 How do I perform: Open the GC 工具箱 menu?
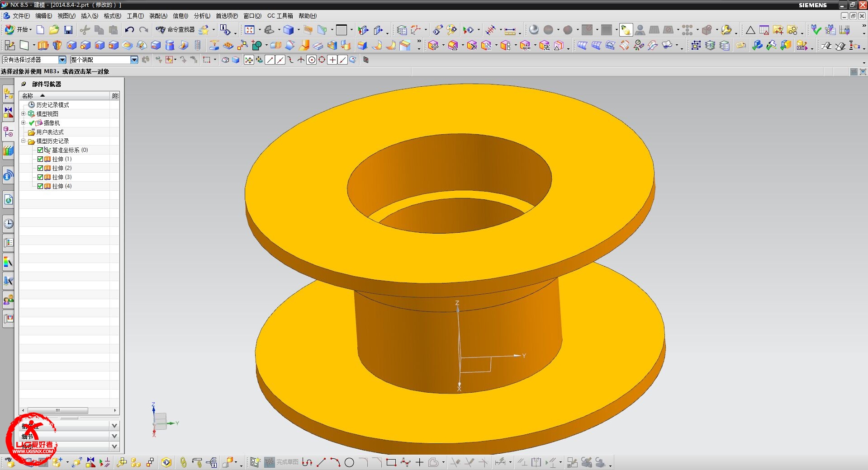point(280,16)
